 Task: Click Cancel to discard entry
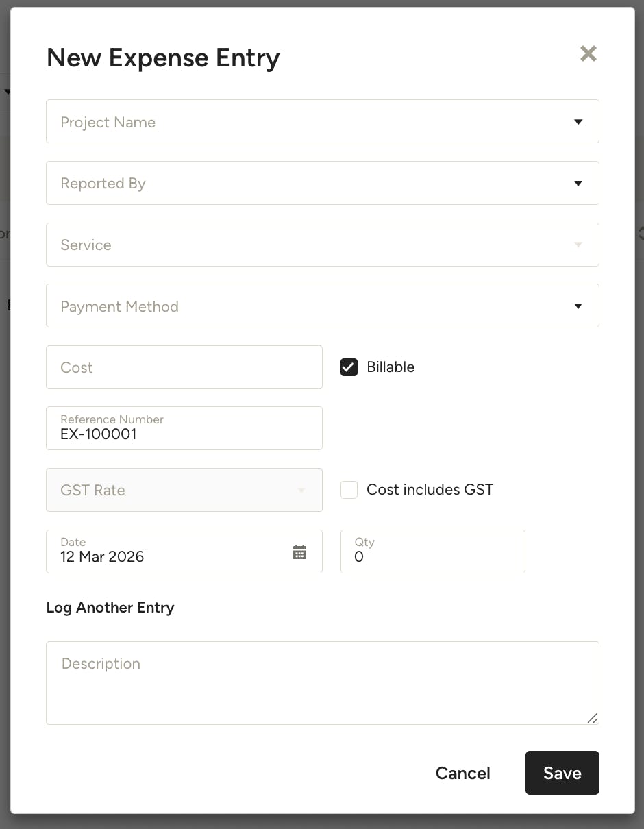[463, 773]
